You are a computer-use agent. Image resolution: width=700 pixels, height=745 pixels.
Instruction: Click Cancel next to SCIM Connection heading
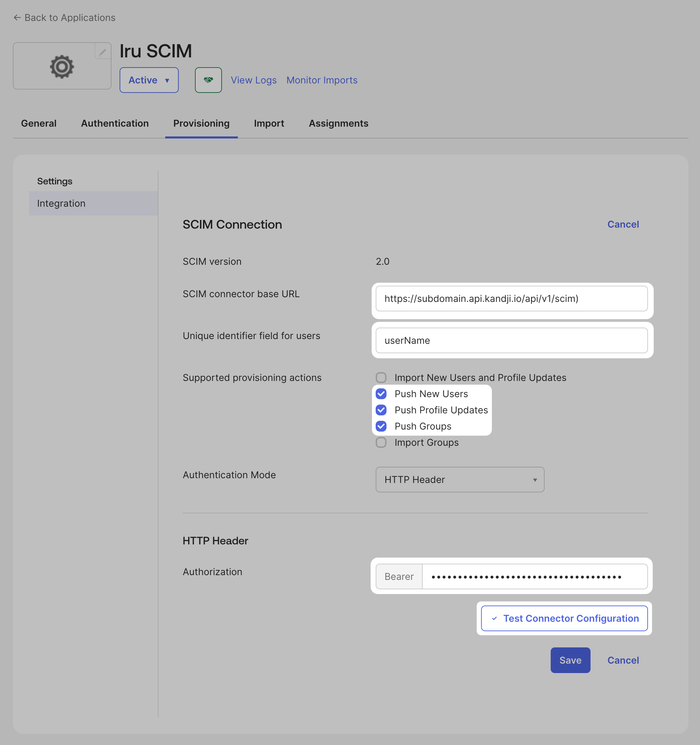click(x=623, y=224)
